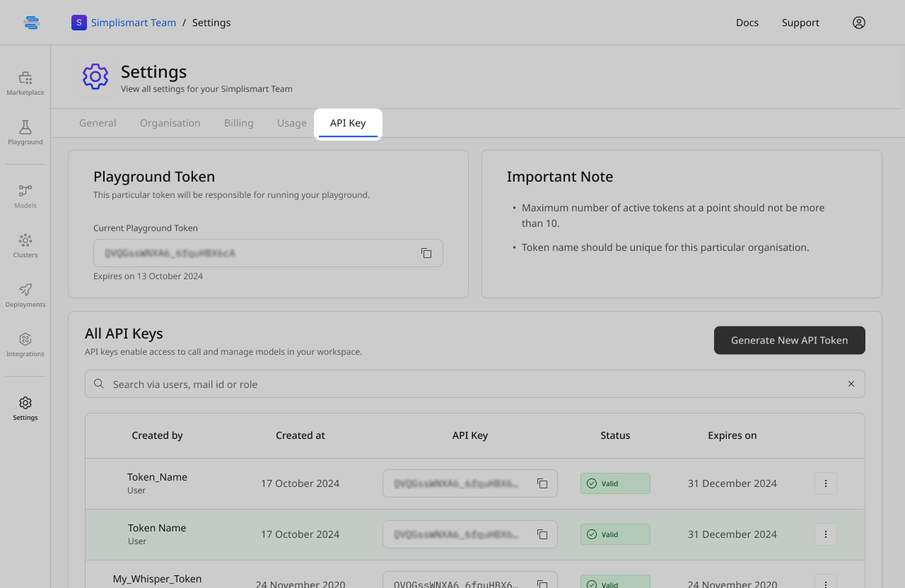Screen dimensions: 905x588
Task: Open more options for Token_Name row
Action: (x=826, y=483)
